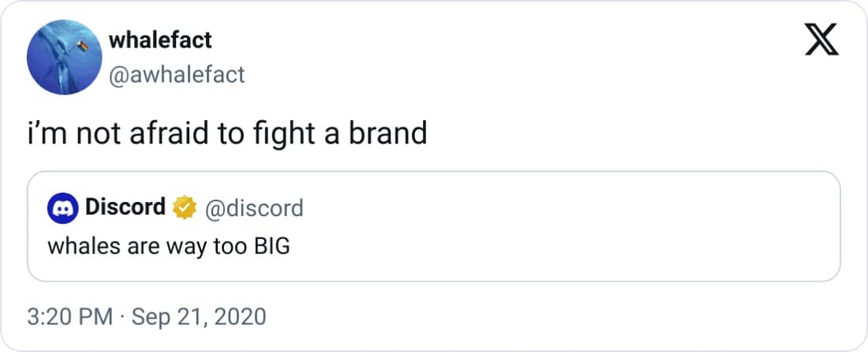The image size is (868, 352).
Task: Click the Sep 21, 2020 date
Action: [x=198, y=317]
